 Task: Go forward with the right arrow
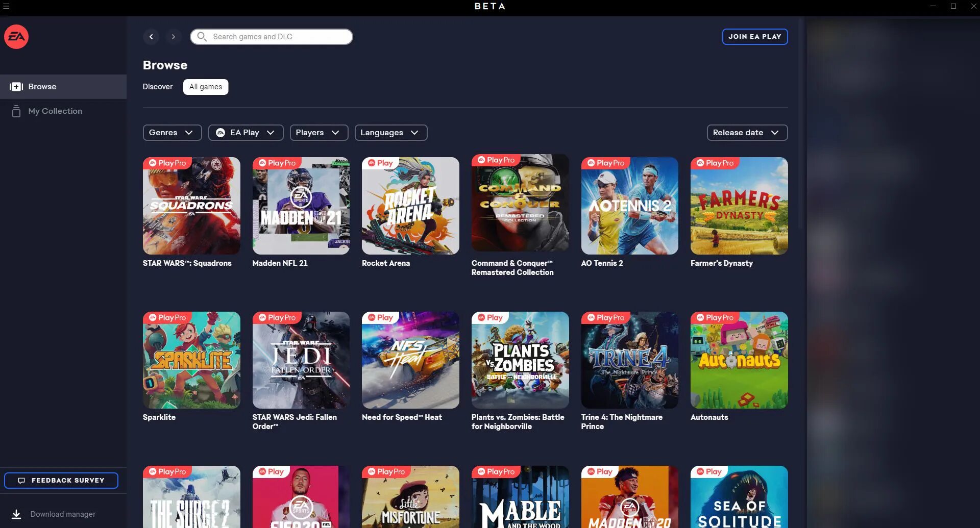tap(174, 37)
